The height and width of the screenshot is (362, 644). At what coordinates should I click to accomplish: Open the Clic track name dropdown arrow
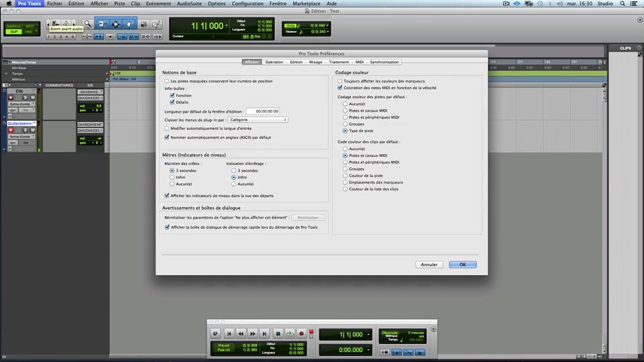coord(34,90)
